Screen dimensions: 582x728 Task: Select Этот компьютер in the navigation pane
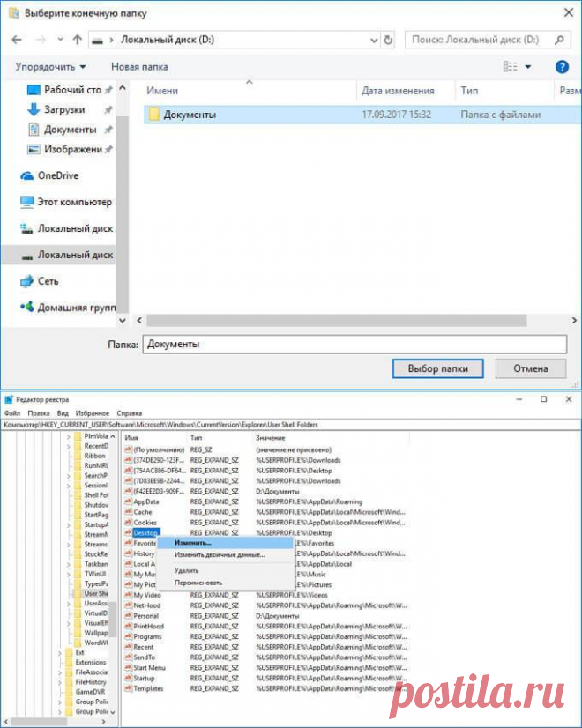66,202
